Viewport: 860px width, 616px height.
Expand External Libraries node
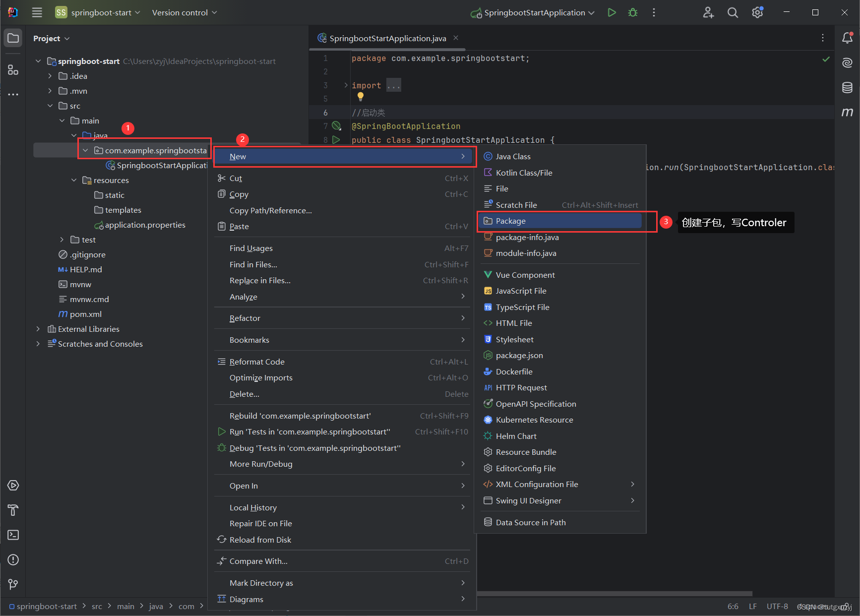[38, 329]
